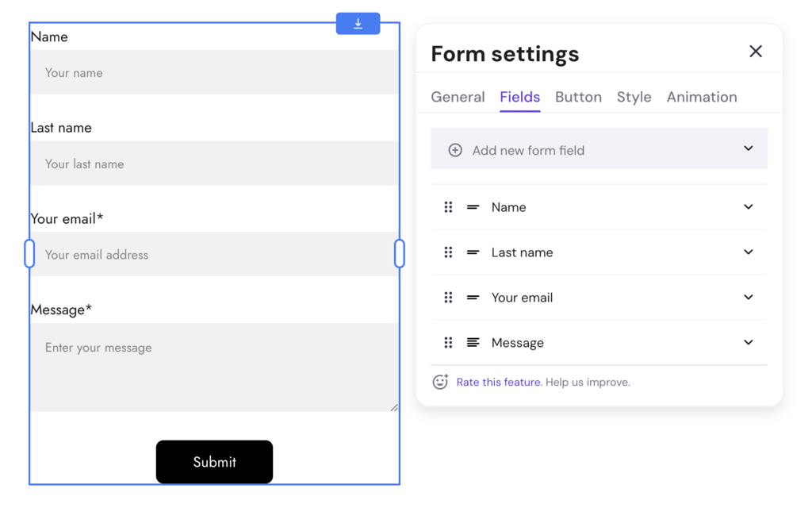Click the plus icon in Add new form field
Screen dimensions: 812x508
click(454, 148)
